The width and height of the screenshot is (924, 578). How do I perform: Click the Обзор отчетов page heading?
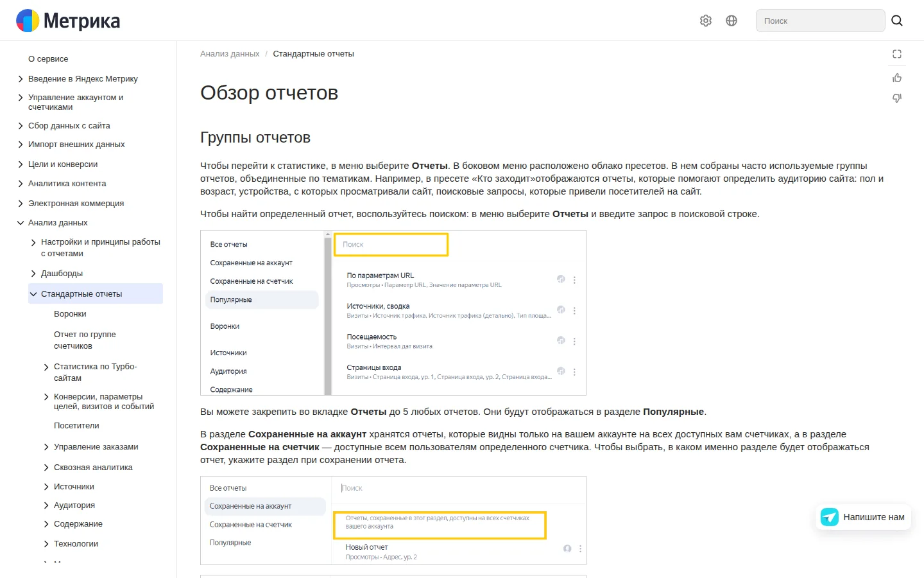[x=269, y=92]
